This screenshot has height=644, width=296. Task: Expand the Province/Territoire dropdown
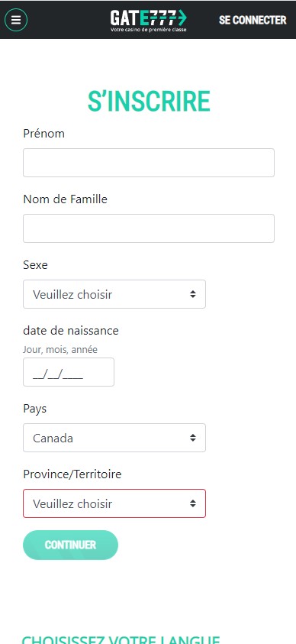114,503
